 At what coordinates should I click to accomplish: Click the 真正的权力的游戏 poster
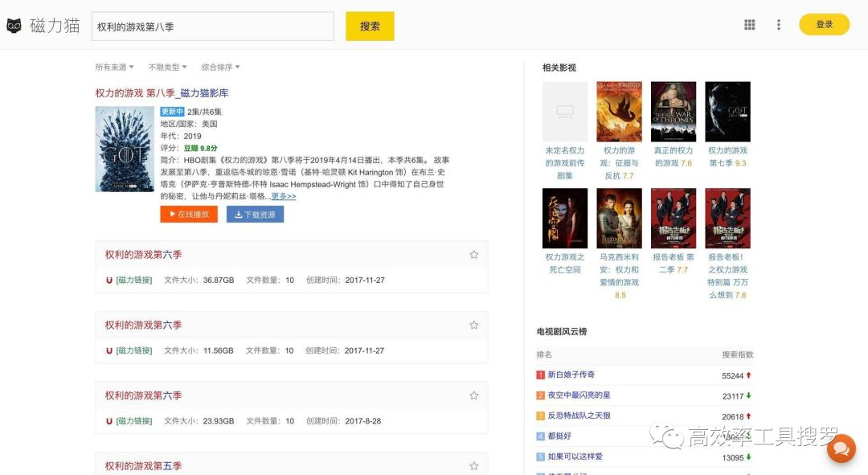click(x=674, y=112)
